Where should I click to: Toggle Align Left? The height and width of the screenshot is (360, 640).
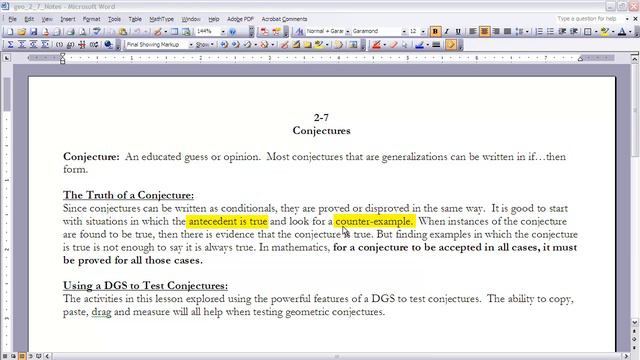pyautogui.click(x=473, y=31)
